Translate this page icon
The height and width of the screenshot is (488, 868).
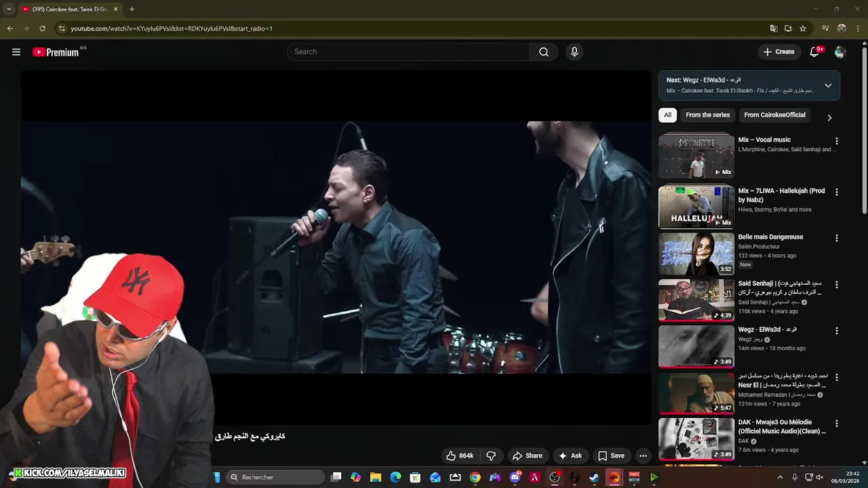coord(774,28)
